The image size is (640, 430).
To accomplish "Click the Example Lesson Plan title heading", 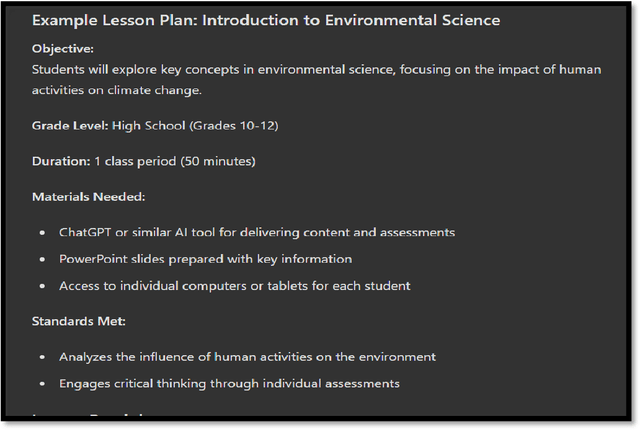I will click(266, 21).
